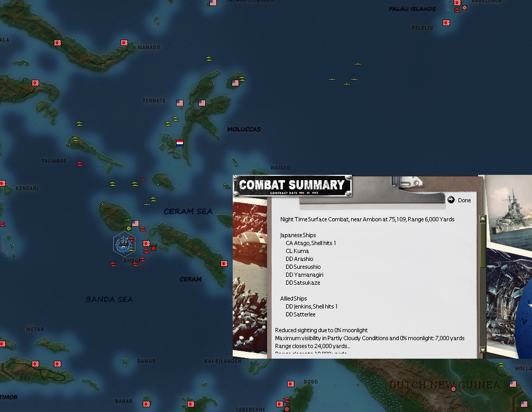Click the MOLUCCAS map label
The height and width of the screenshot is (412, 532).
click(x=244, y=129)
